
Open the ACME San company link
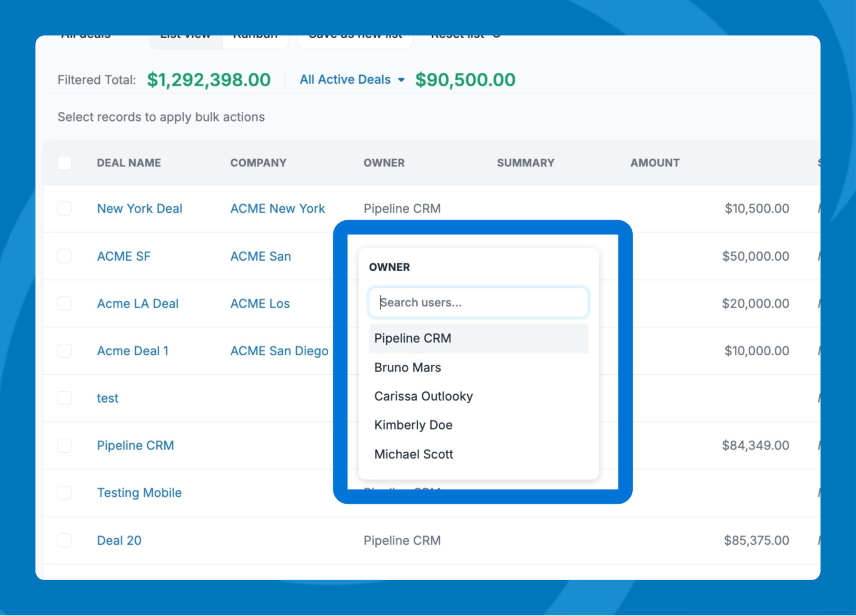(261, 256)
